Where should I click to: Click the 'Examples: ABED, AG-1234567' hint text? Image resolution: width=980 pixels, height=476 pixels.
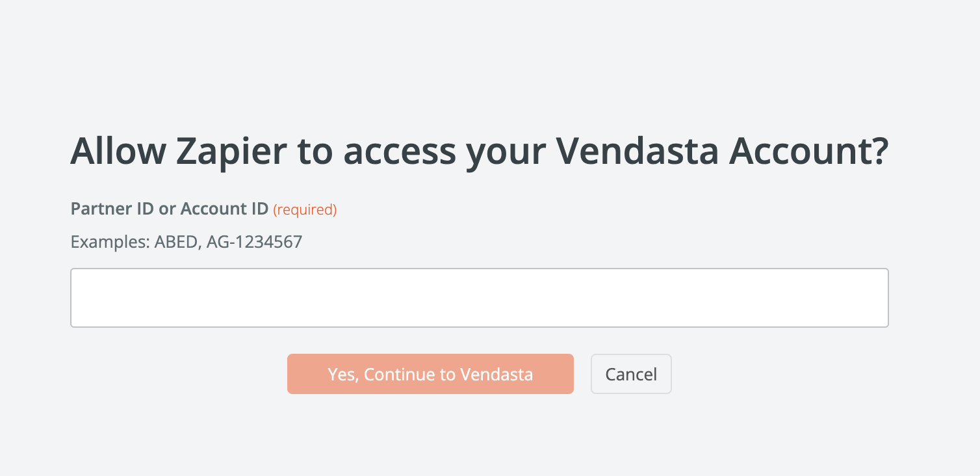187,243
